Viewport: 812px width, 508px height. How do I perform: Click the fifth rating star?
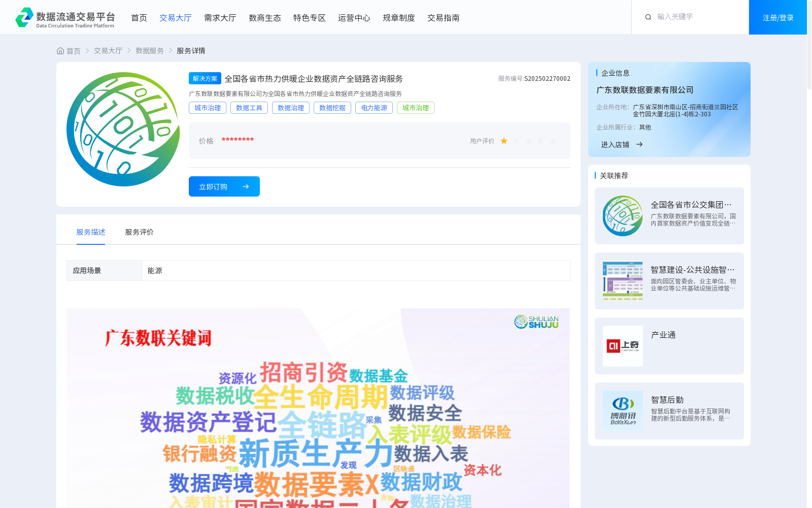tap(553, 141)
